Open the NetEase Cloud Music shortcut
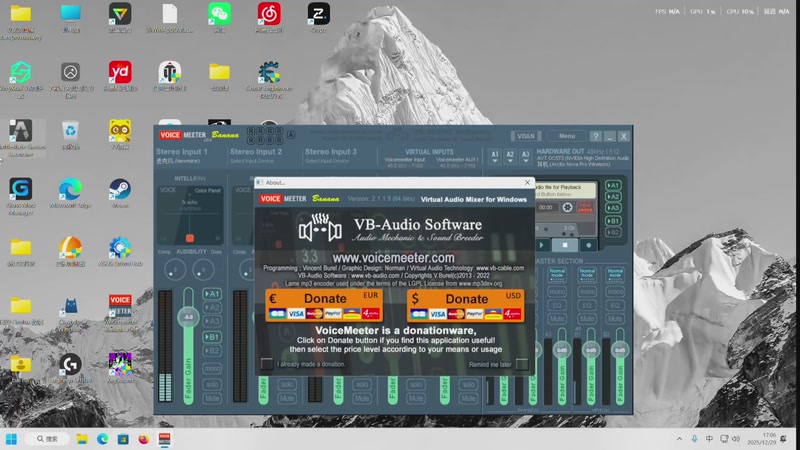The height and width of the screenshot is (450, 800). pyautogui.click(x=269, y=18)
